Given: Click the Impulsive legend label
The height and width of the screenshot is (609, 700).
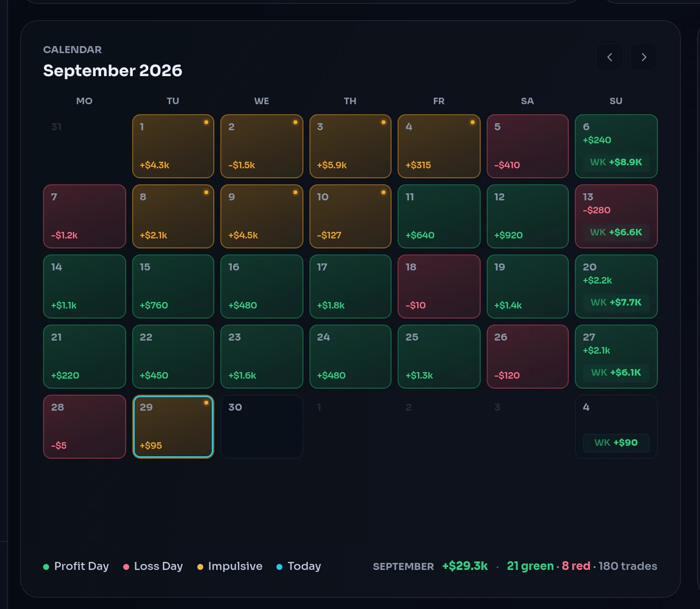Looking at the screenshot, I should point(235,566).
